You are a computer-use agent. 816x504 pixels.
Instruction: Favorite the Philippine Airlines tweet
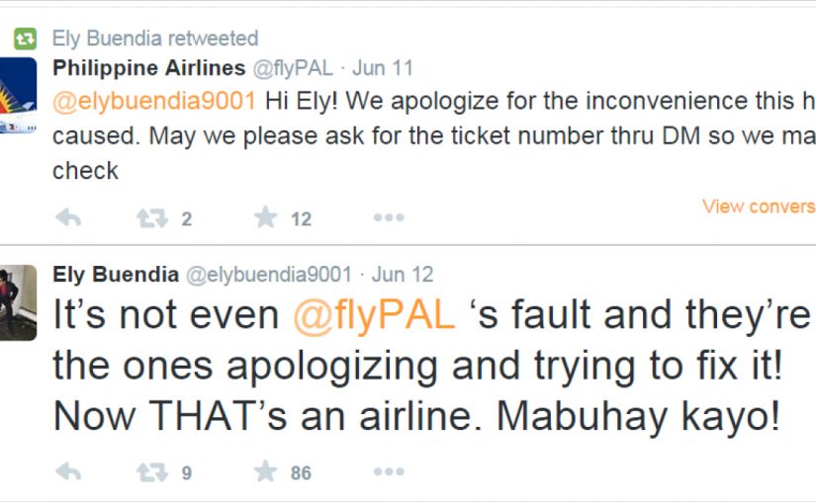[265, 218]
